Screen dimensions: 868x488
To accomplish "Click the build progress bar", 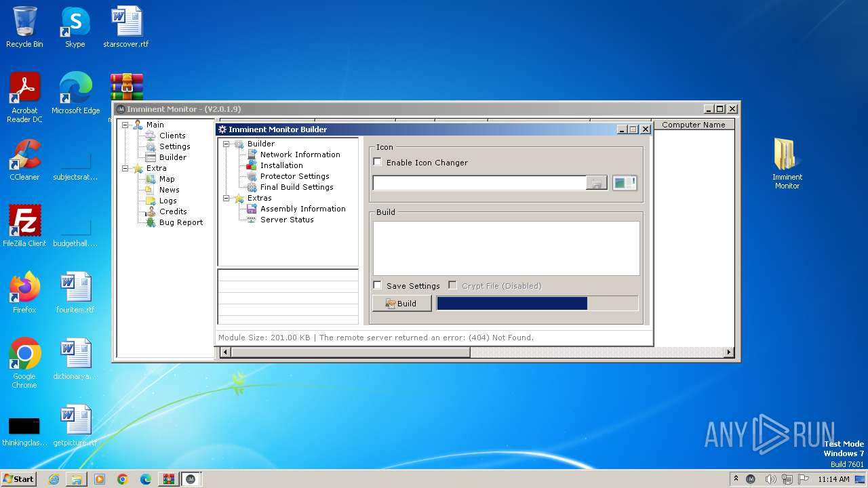I will [537, 303].
